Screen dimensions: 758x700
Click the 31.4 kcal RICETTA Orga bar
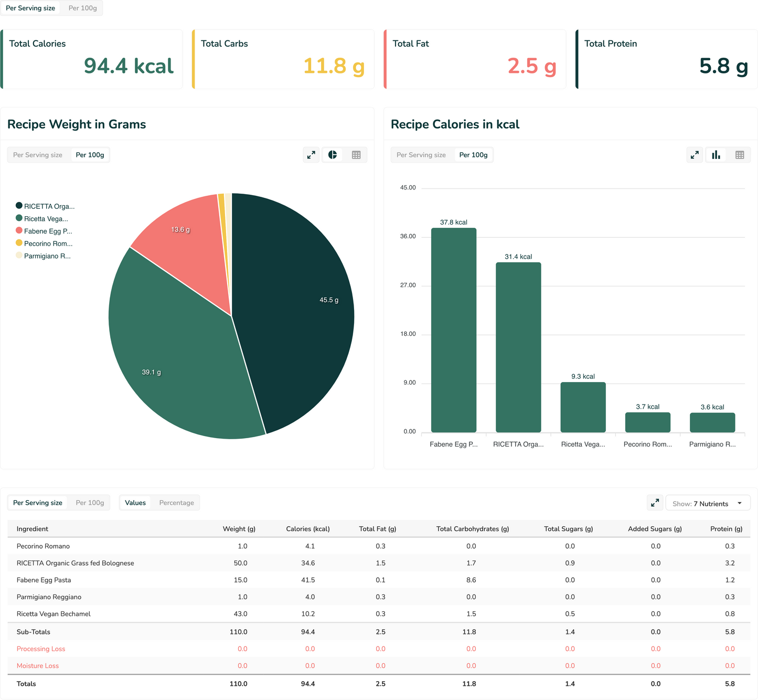pyautogui.click(x=518, y=347)
